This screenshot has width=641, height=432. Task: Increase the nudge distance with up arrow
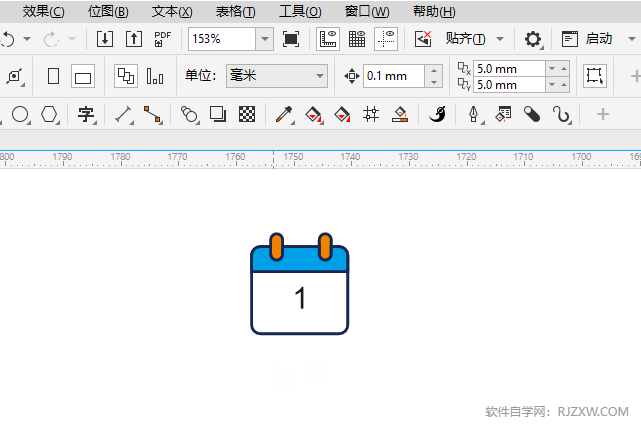(x=434, y=71)
